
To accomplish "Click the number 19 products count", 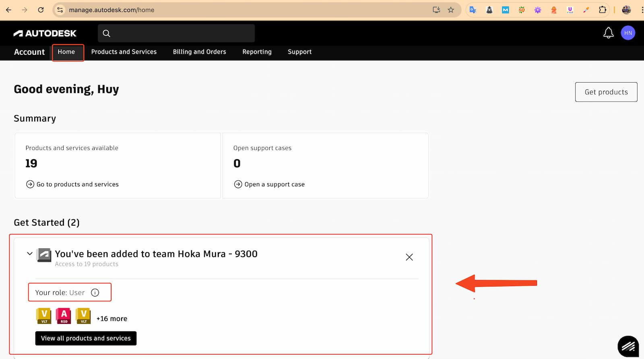I will (31, 163).
